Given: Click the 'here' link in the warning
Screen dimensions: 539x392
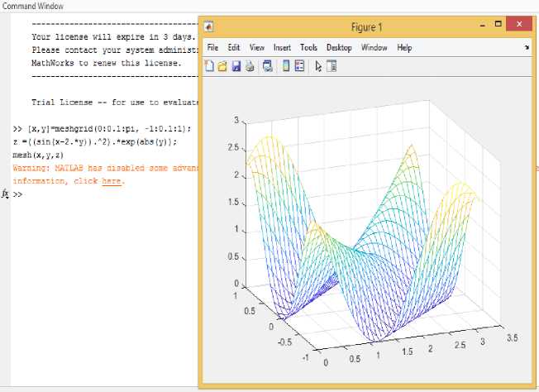Looking at the screenshot, I should point(112,180).
